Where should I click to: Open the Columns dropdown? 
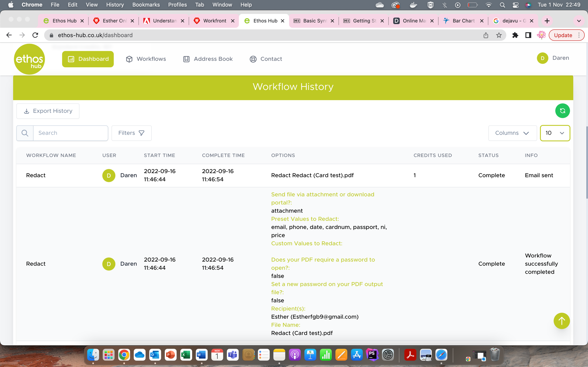pyautogui.click(x=512, y=133)
